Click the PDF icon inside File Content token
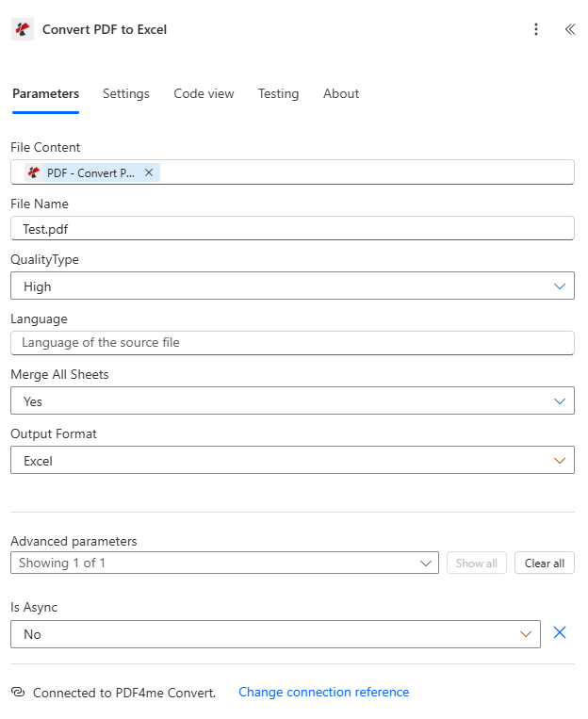The width and height of the screenshot is (588, 719). [x=34, y=172]
